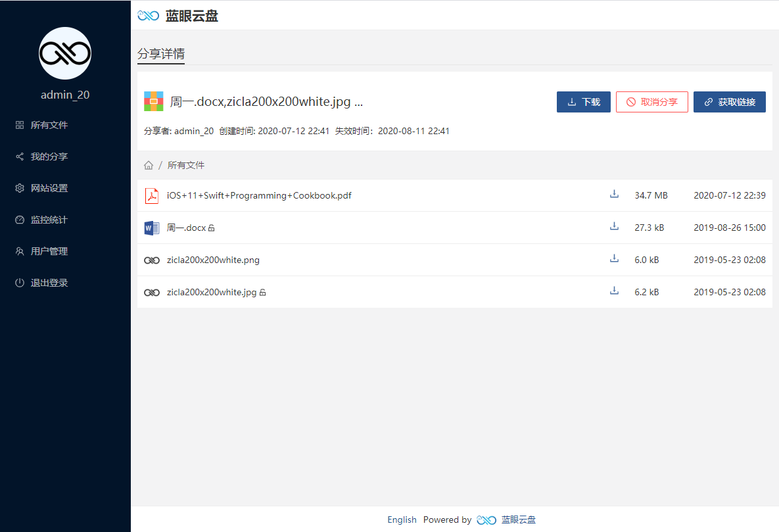779x532 pixels.
Task: Click the PDF file type icon
Action: click(152, 196)
